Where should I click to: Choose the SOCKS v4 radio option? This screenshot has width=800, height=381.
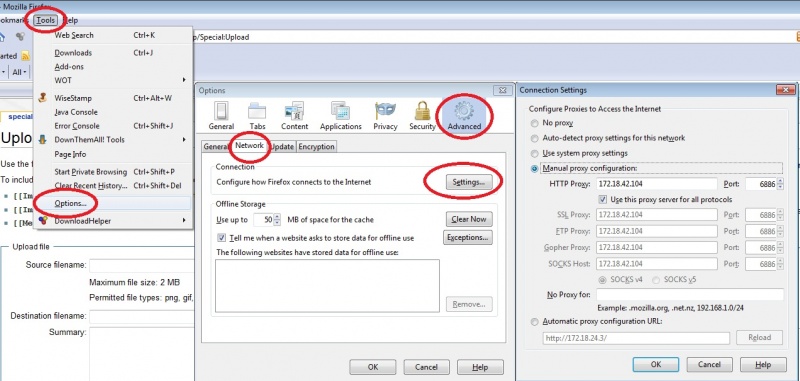click(x=602, y=280)
